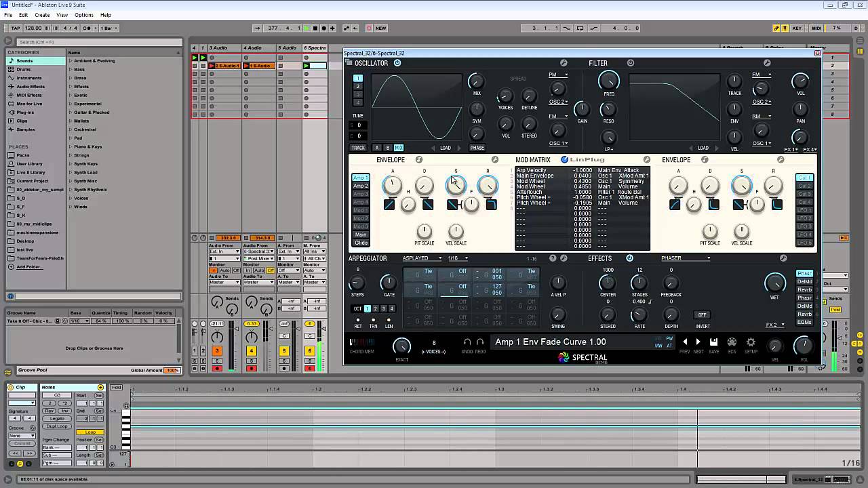The width and height of the screenshot is (868, 488).
Task: Select the Amp 2 envelope button
Action: [x=361, y=186]
